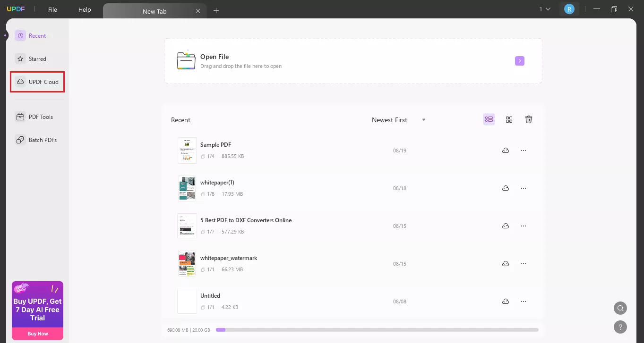
Task: Upload whitepaper(1) to cloud
Action: pyautogui.click(x=506, y=188)
